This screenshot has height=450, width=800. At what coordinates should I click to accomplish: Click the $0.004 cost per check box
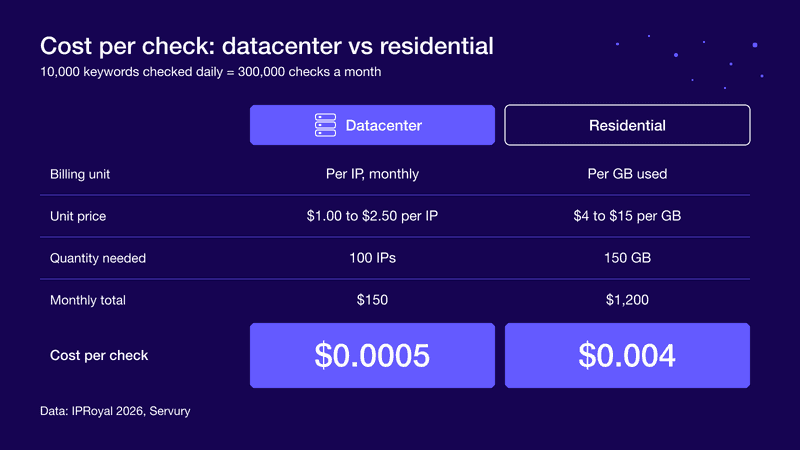pos(627,355)
